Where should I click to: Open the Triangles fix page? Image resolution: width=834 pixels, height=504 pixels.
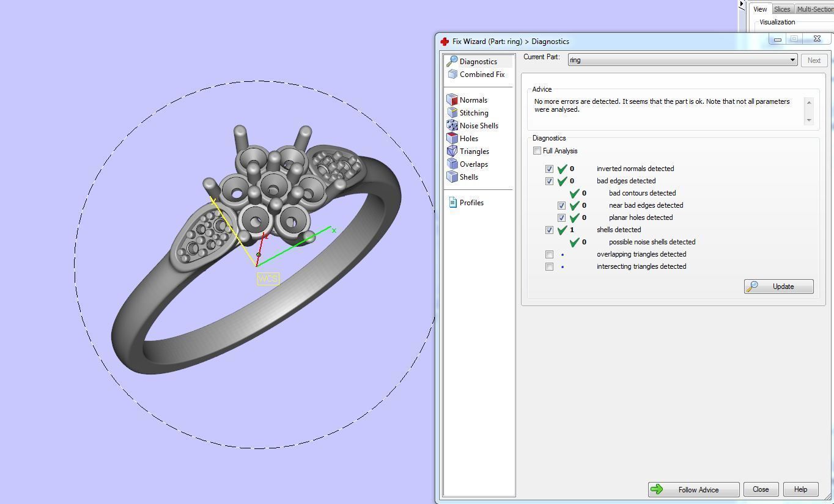click(x=474, y=152)
